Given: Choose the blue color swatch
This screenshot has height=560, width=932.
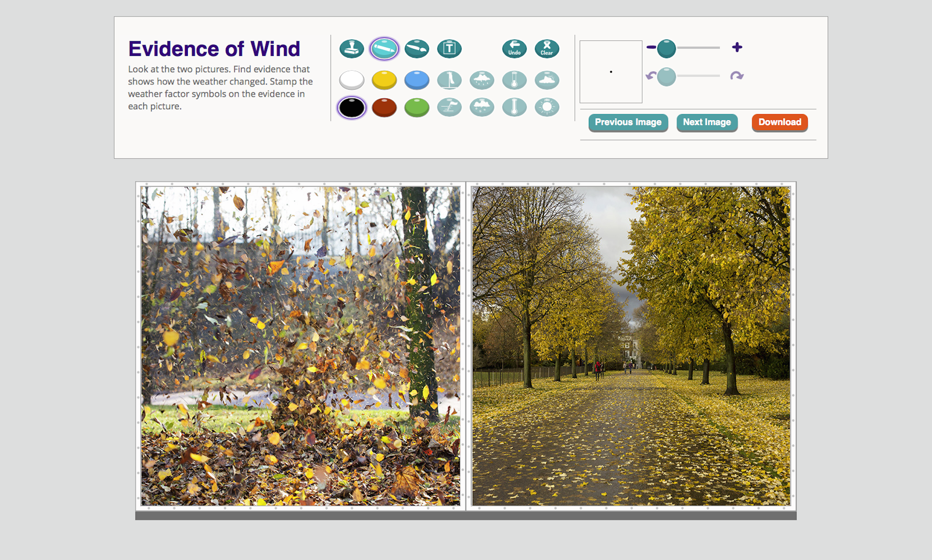Looking at the screenshot, I should click(416, 80).
